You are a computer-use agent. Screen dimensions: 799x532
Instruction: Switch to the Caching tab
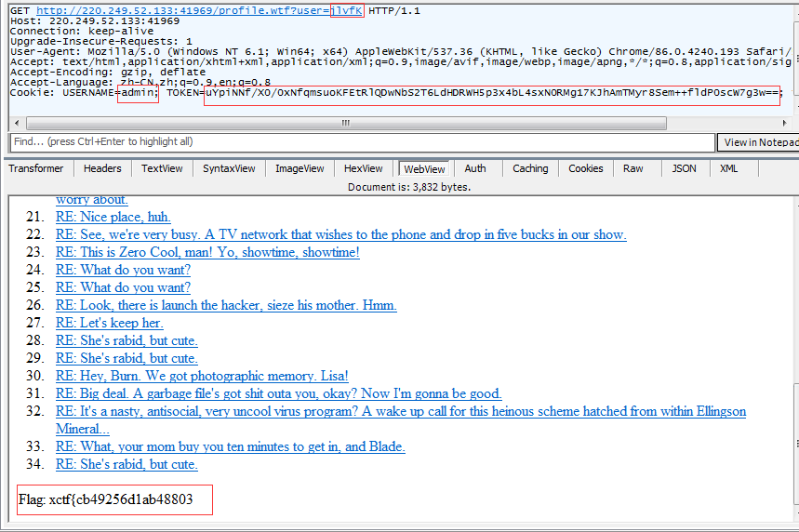tap(530, 168)
